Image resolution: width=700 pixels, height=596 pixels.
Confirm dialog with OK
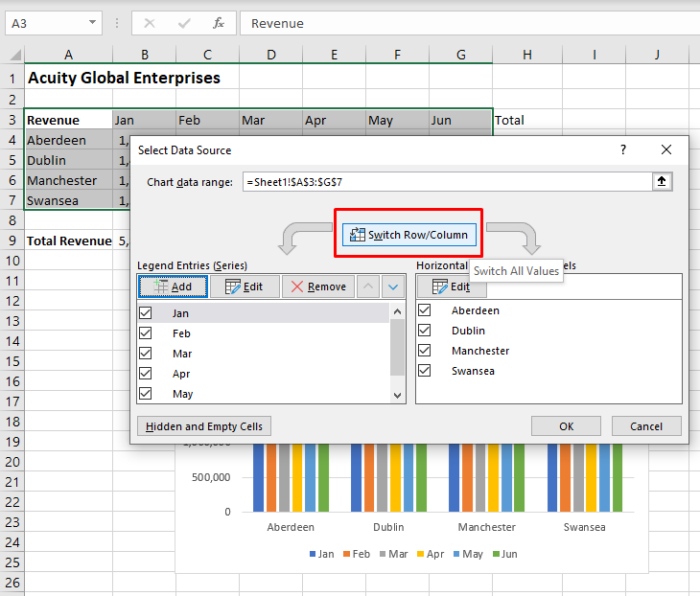566,426
